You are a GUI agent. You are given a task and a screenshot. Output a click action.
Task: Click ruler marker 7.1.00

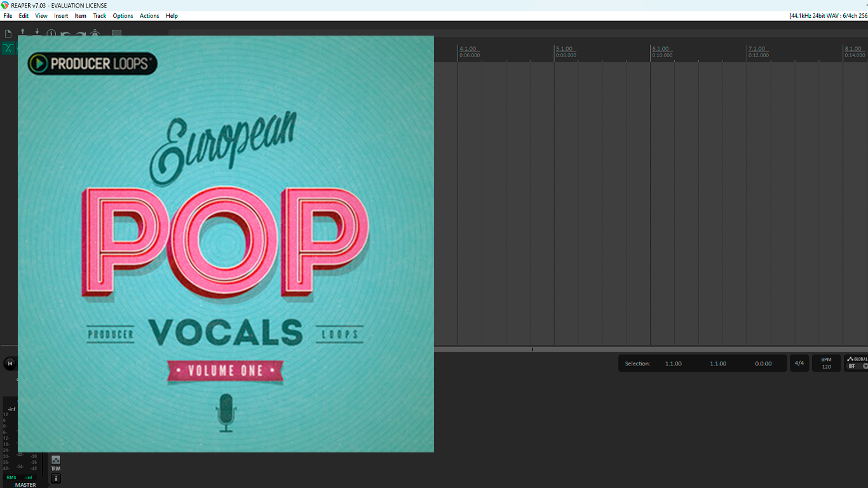(757, 49)
